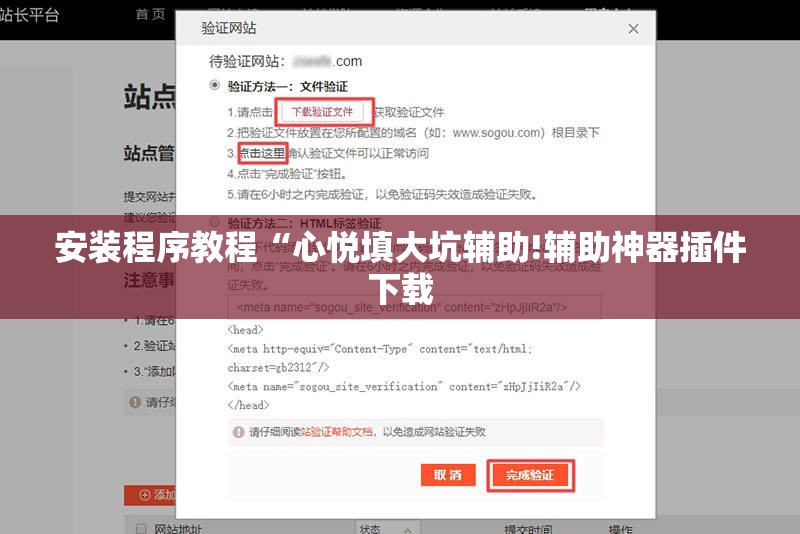Click the 网站地址 column header
The height and width of the screenshot is (534, 800).
pos(178,529)
